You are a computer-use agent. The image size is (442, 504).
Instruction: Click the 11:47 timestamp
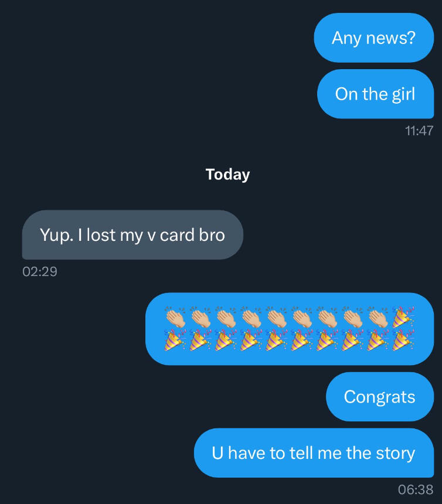419,131
